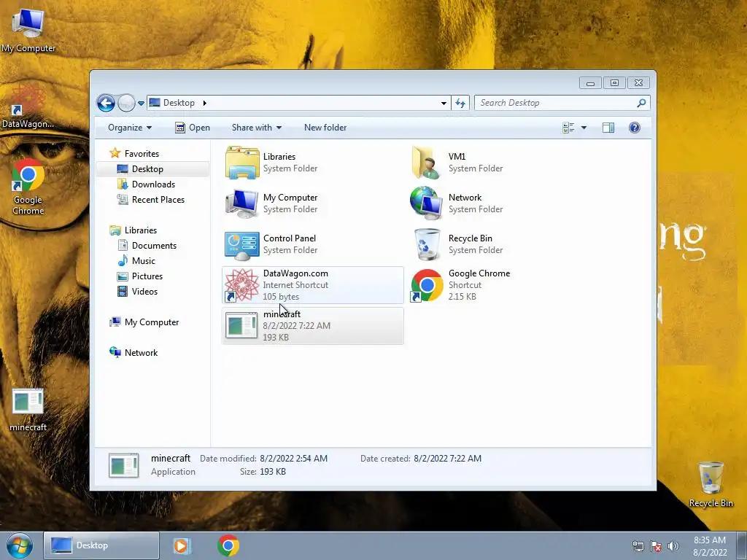Toggle the preview pane icon
Viewport: 747px width, 560px height.
[608, 128]
